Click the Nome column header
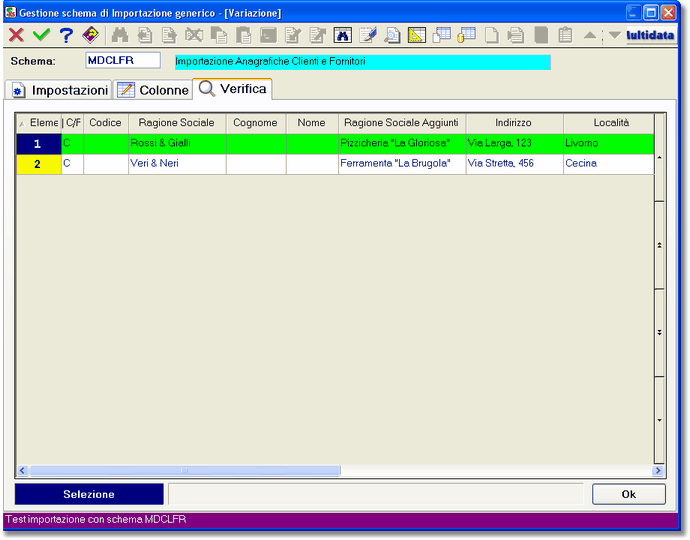 312,123
